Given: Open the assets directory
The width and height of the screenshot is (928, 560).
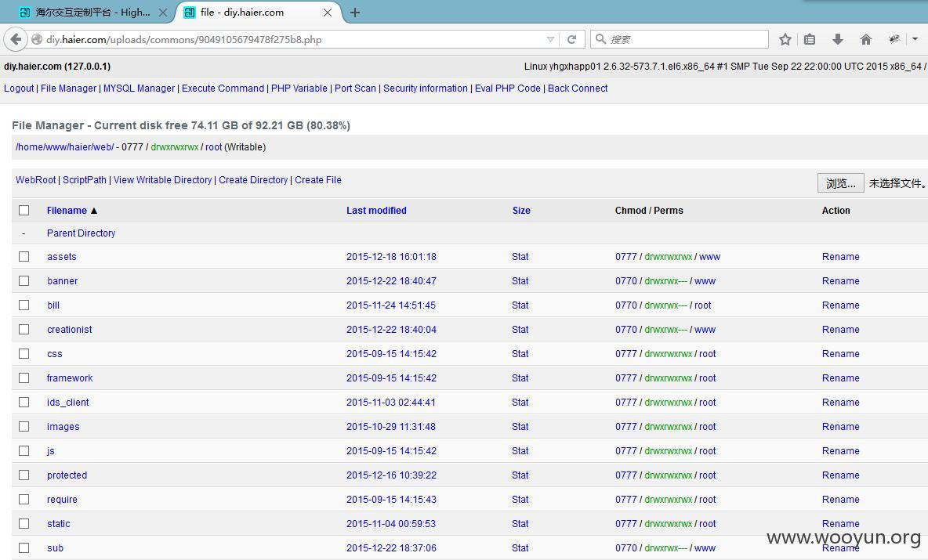Looking at the screenshot, I should coord(62,257).
